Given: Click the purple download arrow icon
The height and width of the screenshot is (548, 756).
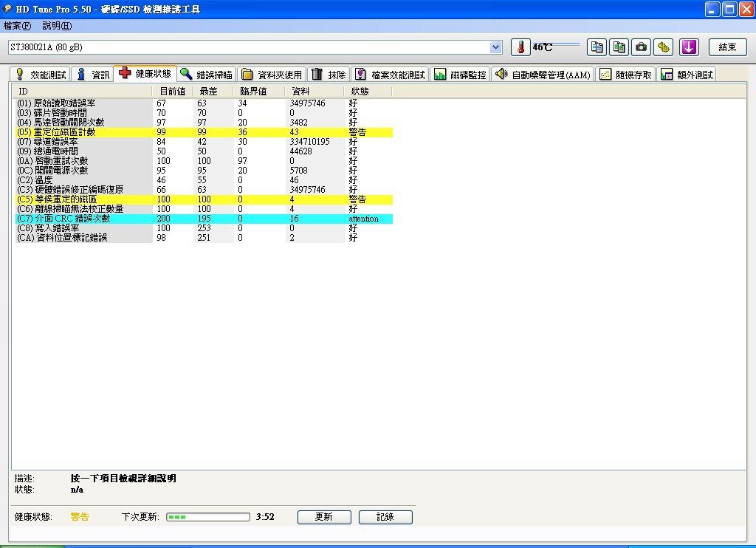Looking at the screenshot, I should [689, 47].
